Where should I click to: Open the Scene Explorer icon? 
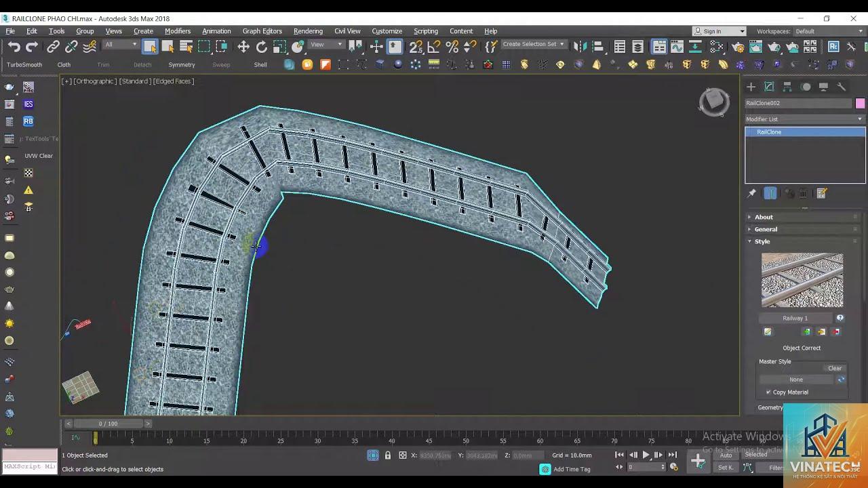(x=620, y=47)
